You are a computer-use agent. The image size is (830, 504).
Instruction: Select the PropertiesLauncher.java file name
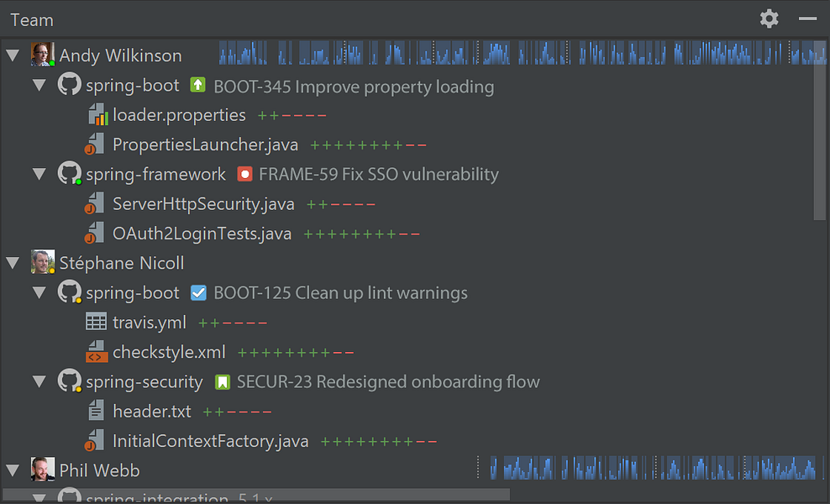205,144
